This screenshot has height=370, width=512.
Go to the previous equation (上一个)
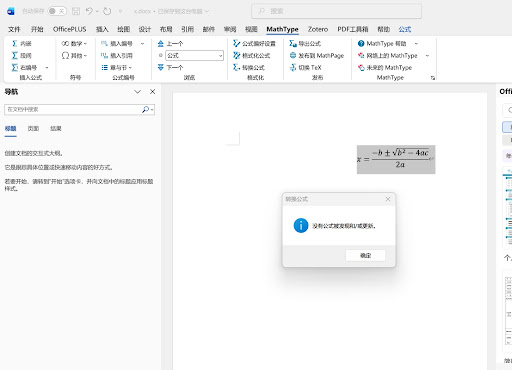[x=170, y=44]
